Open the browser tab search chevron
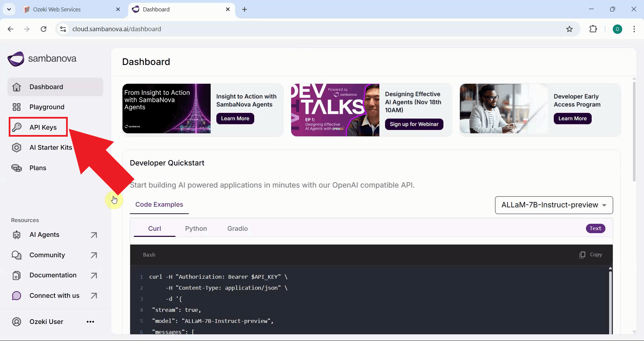644x341 pixels. click(x=9, y=9)
